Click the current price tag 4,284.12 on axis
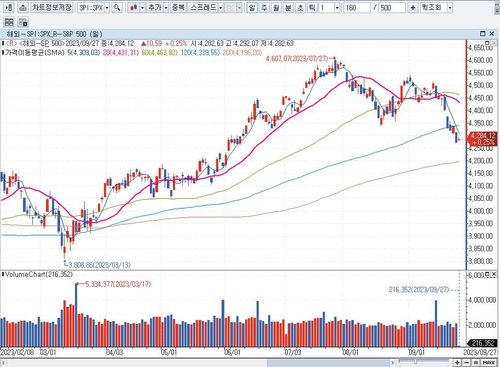This screenshot has width=500, height=367. (x=482, y=139)
